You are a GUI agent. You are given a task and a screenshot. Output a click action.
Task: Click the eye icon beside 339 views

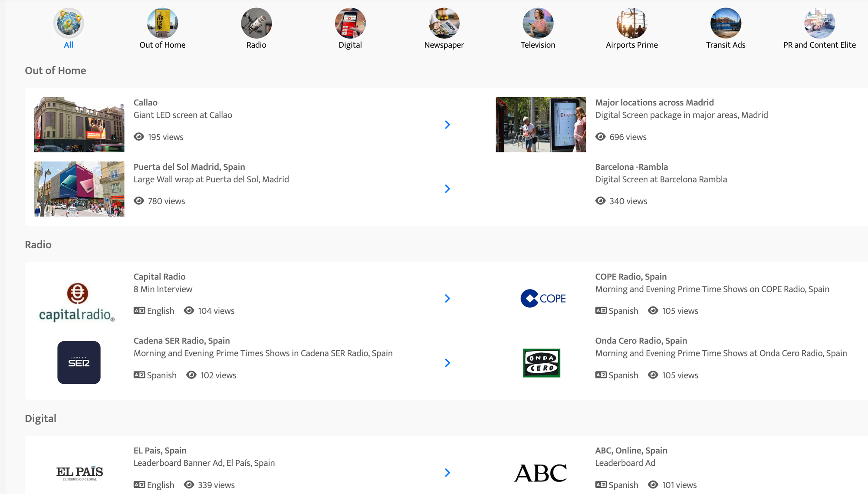(x=189, y=484)
